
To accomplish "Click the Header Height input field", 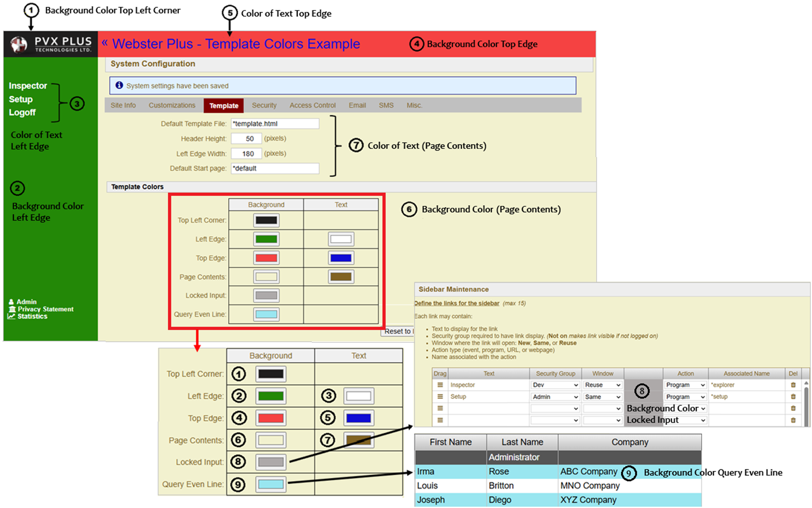I will (x=246, y=139).
